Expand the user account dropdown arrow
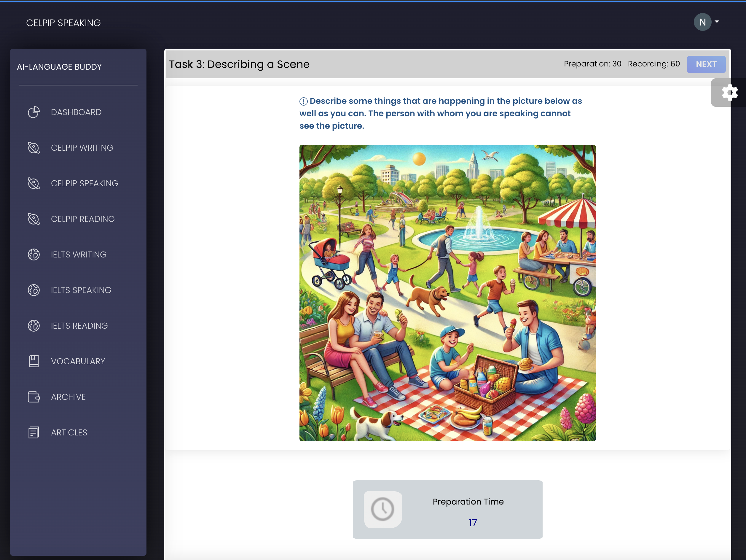This screenshot has height=560, width=746. tap(717, 22)
